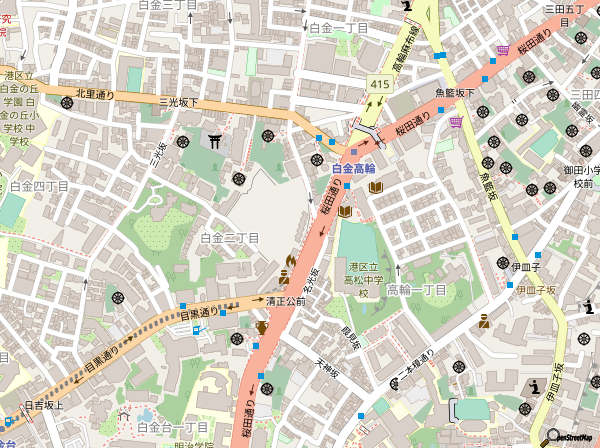
Task: Click the 日吉坂上 intersection label
Action: point(44,405)
